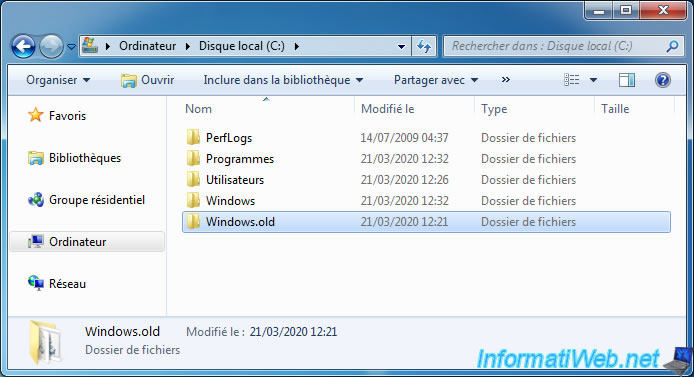Expand arrow after Disque local (C:) breadcrumb
The image size is (694, 377).
pyautogui.click(x=297, y=46)
